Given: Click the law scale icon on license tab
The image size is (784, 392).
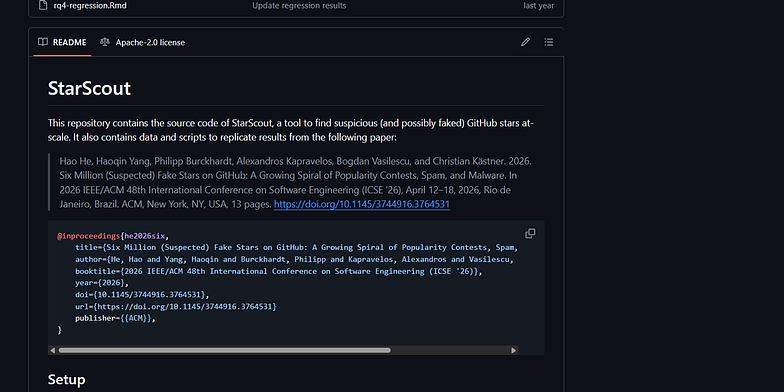Looking at the screenshot, I should pyautogui.click(x=104, y=42).
